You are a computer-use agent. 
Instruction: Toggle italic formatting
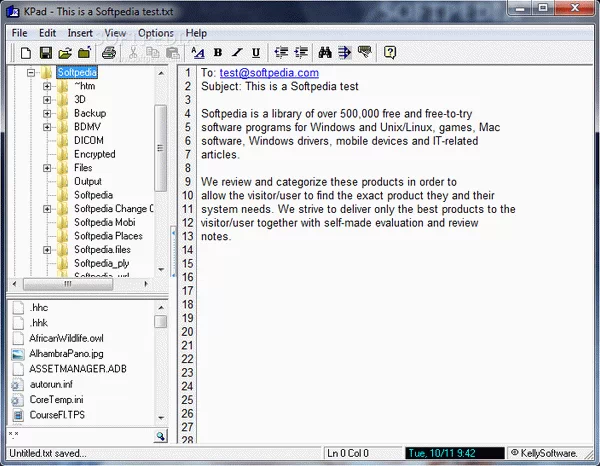237,53
